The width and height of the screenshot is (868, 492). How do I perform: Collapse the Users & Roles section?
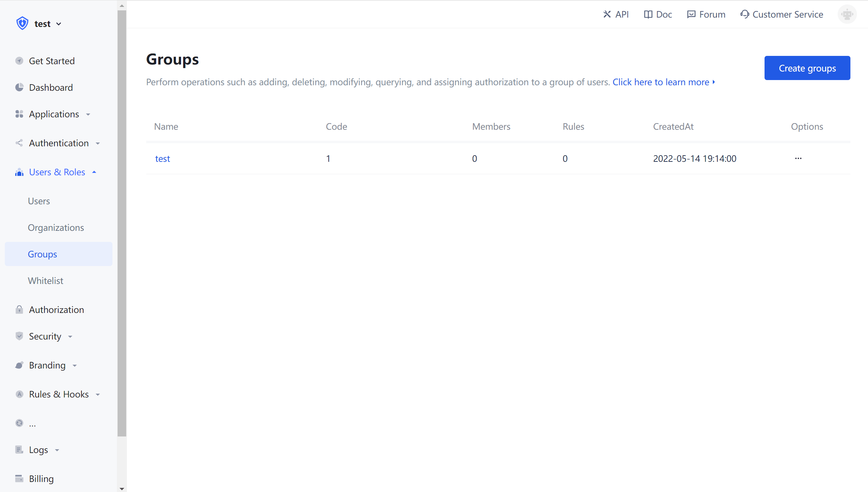(94, 172)
